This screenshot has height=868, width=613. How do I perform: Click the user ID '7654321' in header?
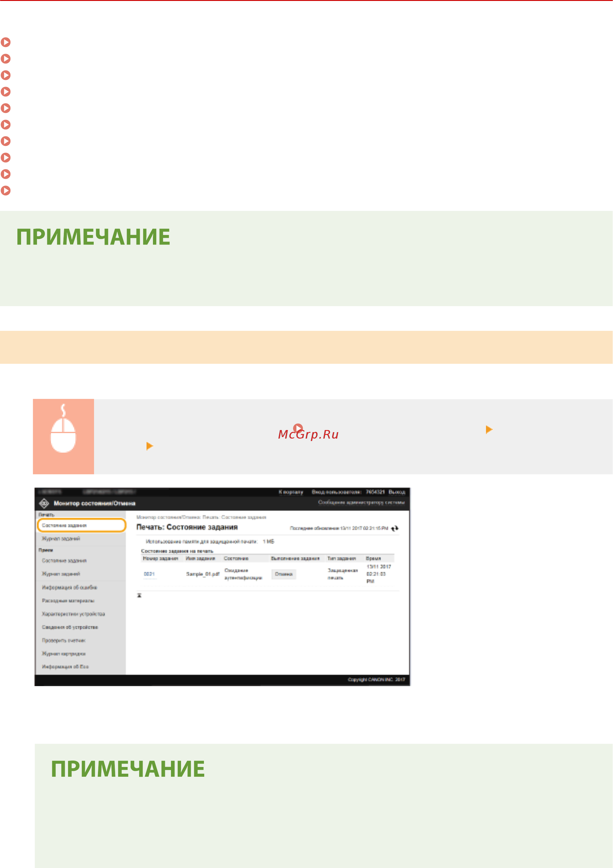375,492
